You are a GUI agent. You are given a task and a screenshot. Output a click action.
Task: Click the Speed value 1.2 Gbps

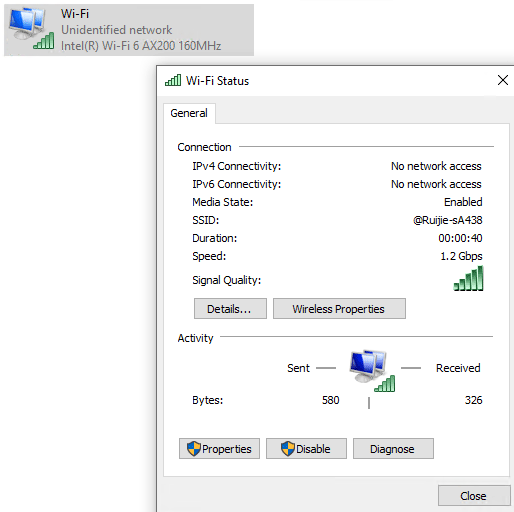[461, 256]
